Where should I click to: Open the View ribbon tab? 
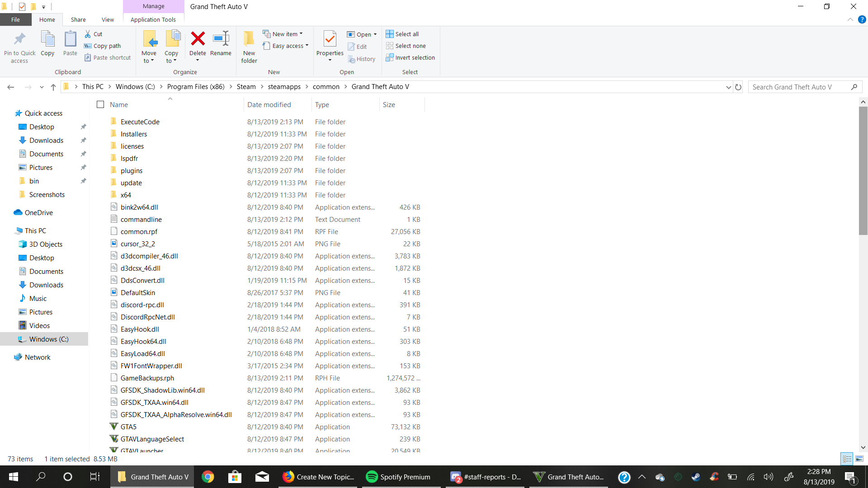(x=108, y=19)
